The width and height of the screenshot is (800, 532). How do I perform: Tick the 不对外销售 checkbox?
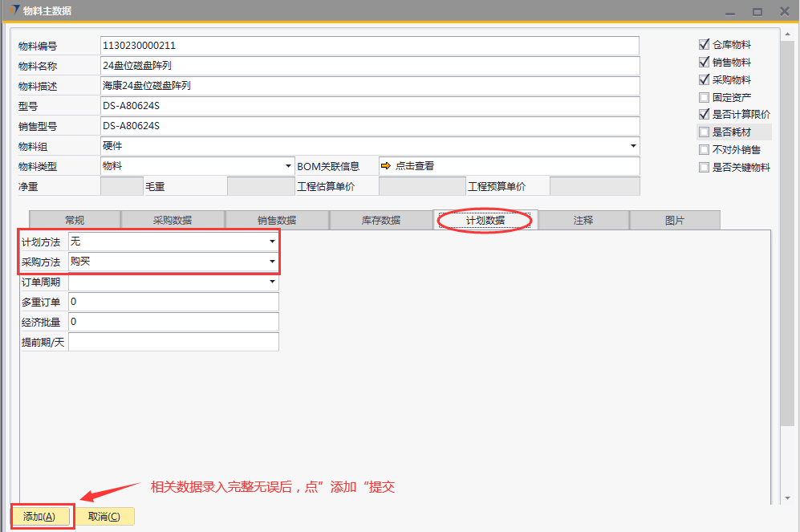tap(704, 150)
